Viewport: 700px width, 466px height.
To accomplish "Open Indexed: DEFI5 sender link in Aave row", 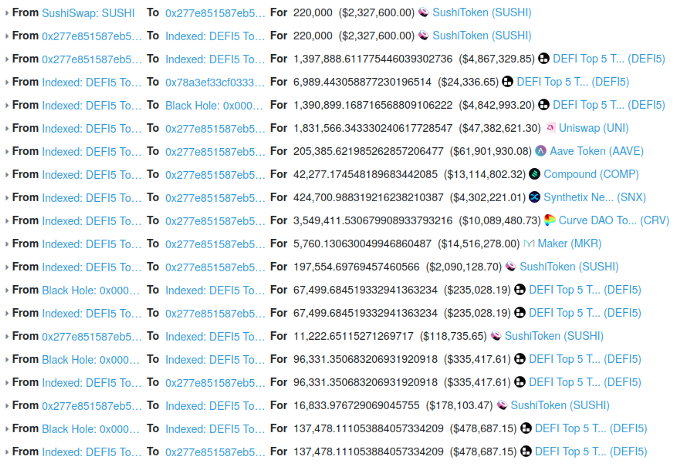I will tap(92, 152).
